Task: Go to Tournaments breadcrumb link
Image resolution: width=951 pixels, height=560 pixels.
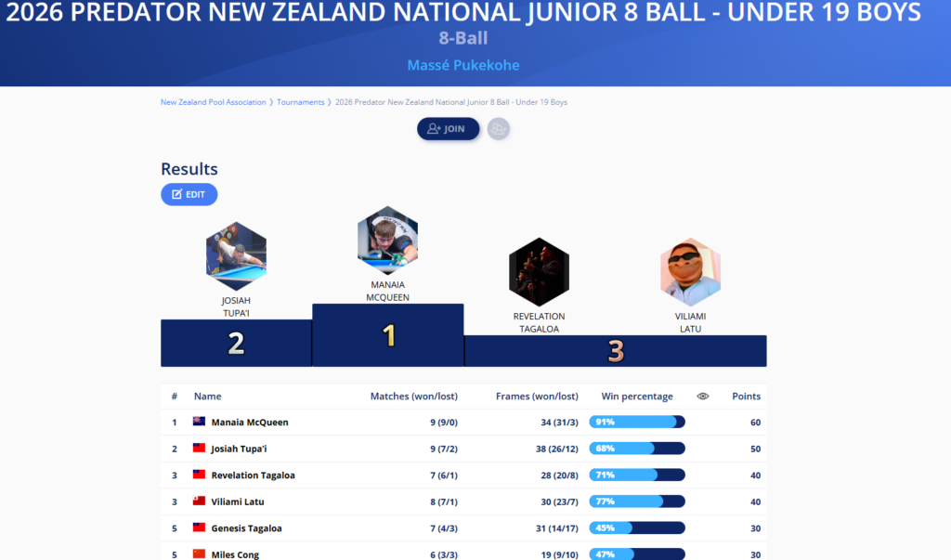Action: (x=301, y=102)
